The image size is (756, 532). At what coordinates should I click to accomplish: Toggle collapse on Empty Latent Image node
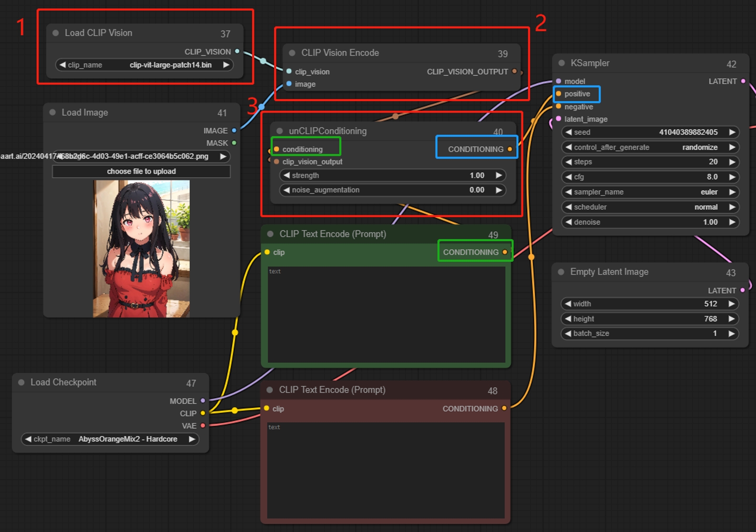click(561, 272)
